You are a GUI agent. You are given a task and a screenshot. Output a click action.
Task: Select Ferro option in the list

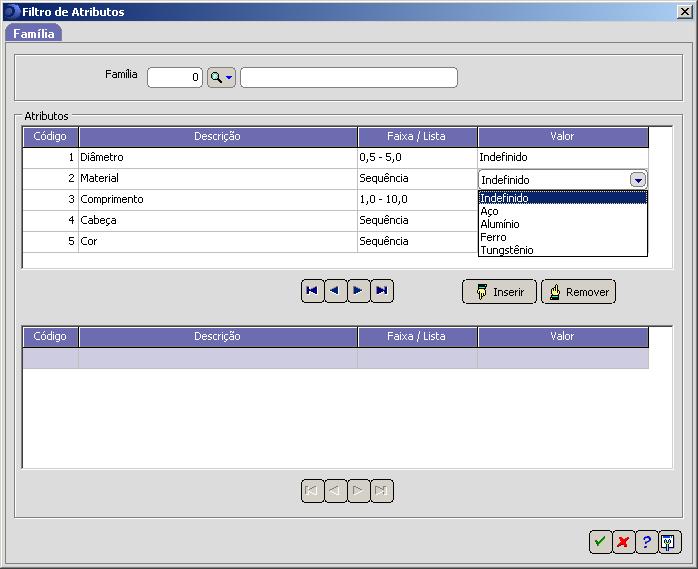(x=494, y=237)
